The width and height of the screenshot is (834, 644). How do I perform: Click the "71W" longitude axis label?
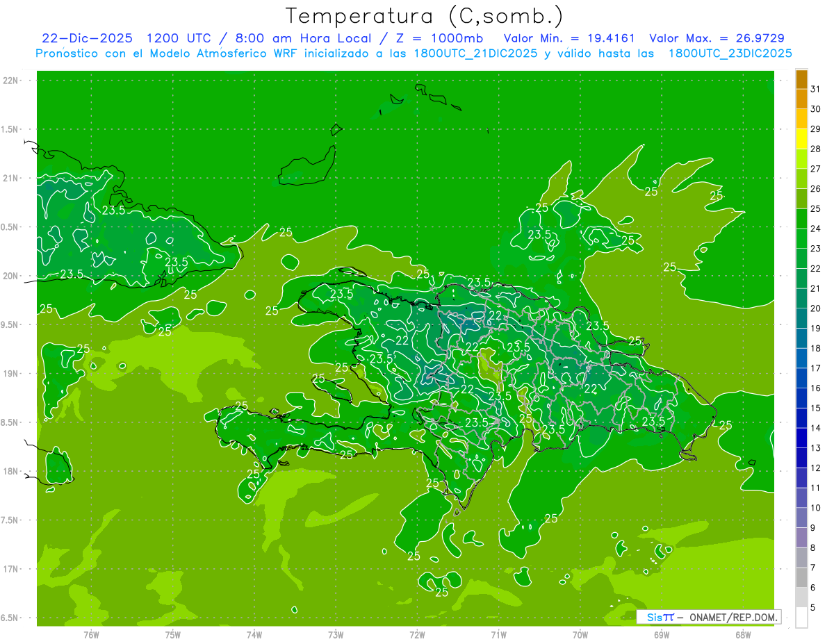498,634
